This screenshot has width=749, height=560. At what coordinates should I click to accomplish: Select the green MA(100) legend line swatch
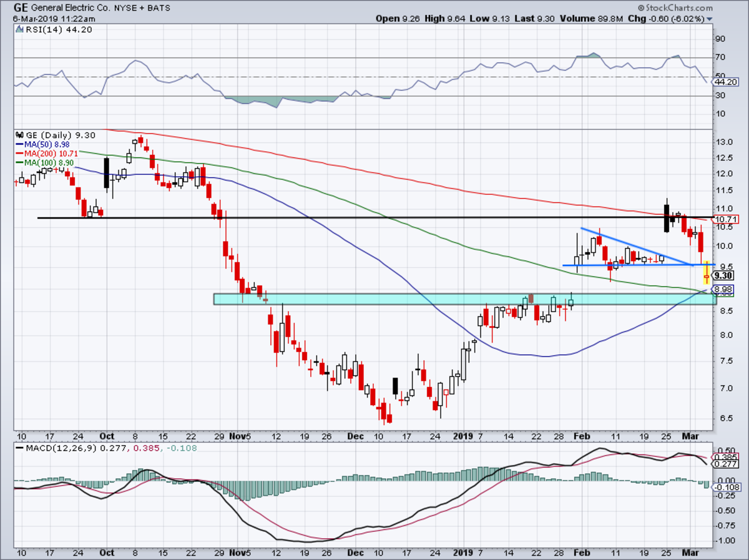[x=18, y=162]
